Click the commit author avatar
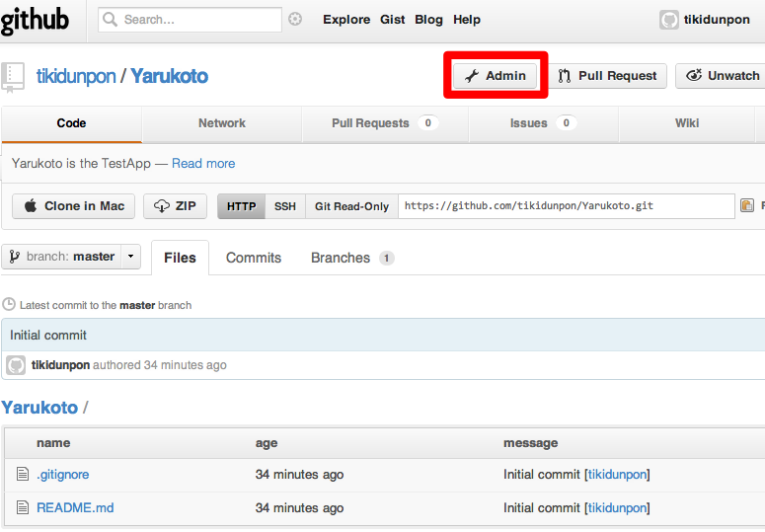This screenshot has height=532, width=765. [16, 365]
